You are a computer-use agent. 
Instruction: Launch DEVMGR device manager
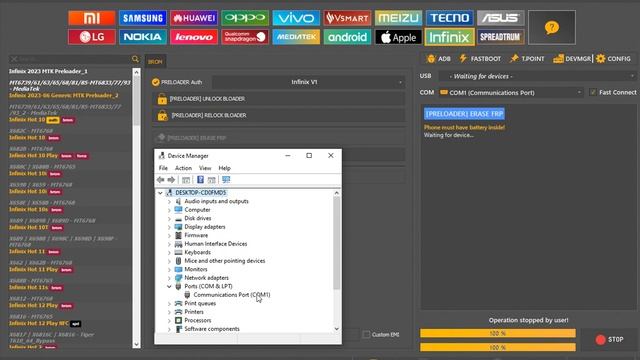[572, 59]
